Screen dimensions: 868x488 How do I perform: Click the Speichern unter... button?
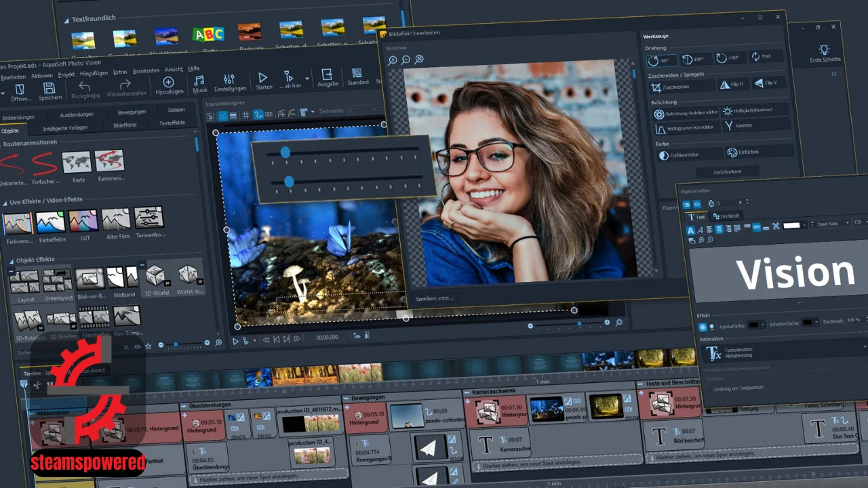coord(434,298)
